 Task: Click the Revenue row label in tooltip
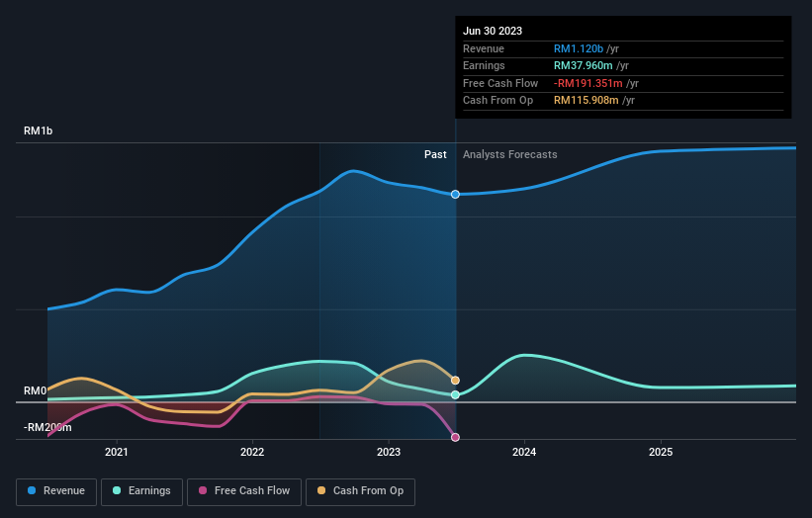pos(484,48)
